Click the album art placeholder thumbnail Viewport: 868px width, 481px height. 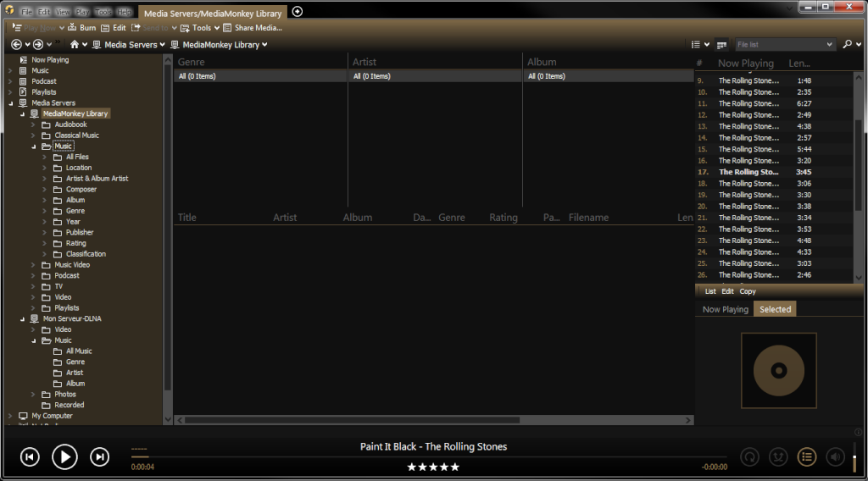point(779,370)
